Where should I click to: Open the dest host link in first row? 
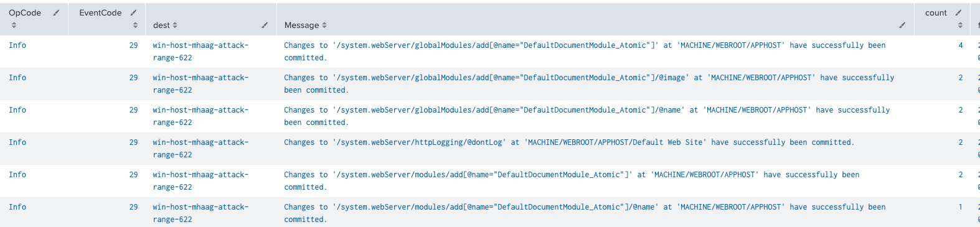click(200, 51)
